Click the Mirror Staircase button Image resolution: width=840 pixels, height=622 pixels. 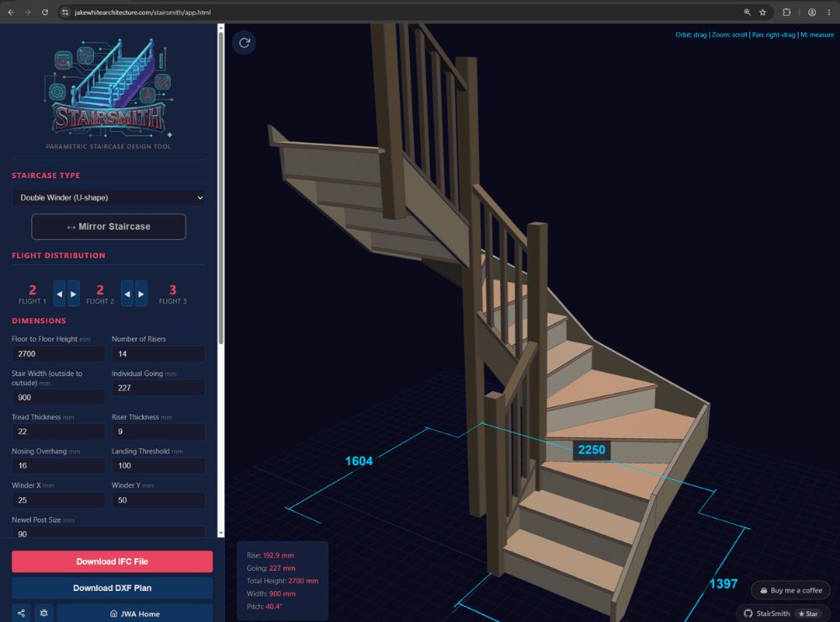(x=108, y=227)
